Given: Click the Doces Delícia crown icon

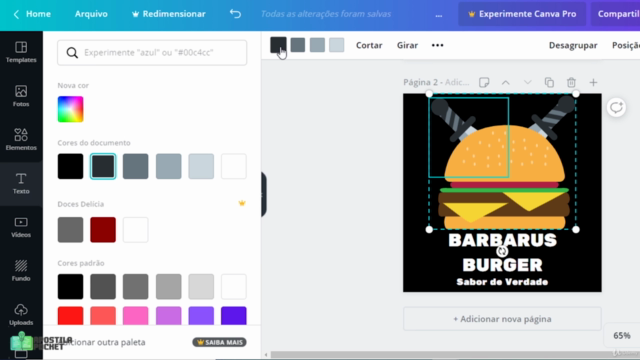Looking at the screenshot, I should 242,203.
